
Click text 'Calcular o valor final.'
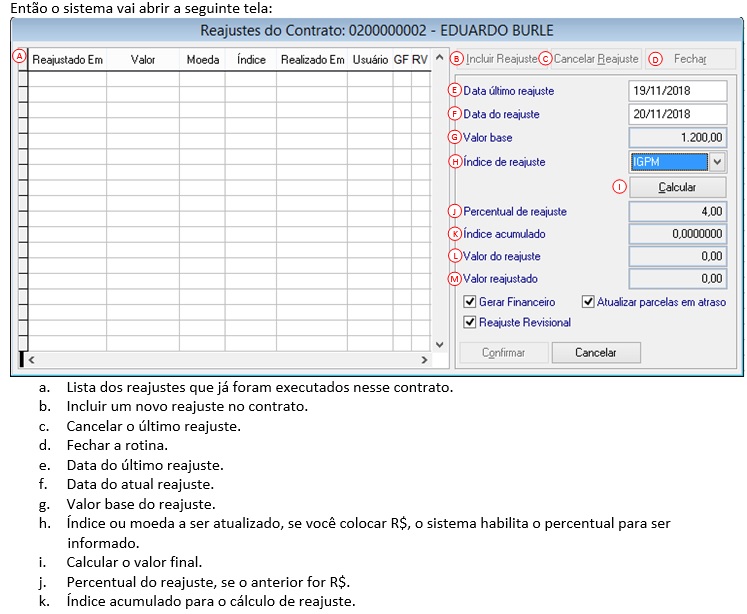tap(134, 562)
